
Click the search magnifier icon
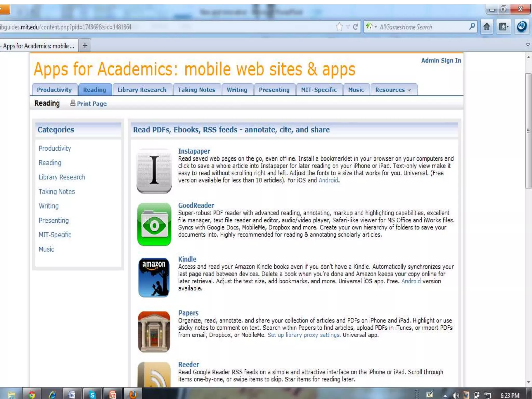(x=472, y=26)
